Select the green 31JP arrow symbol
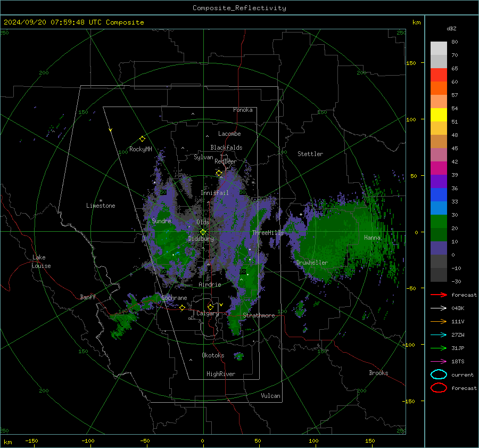The image size is (479, 448). [x=439, y=348]
